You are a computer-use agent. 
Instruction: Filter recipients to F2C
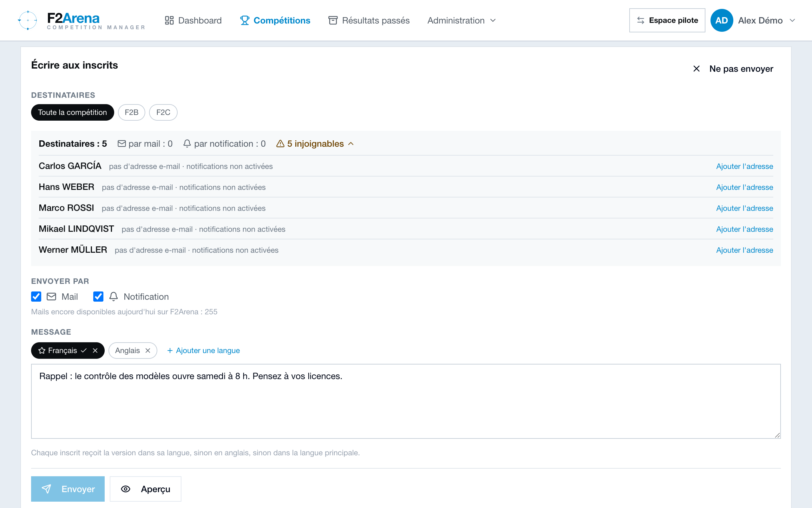click(x=163, y=112)
